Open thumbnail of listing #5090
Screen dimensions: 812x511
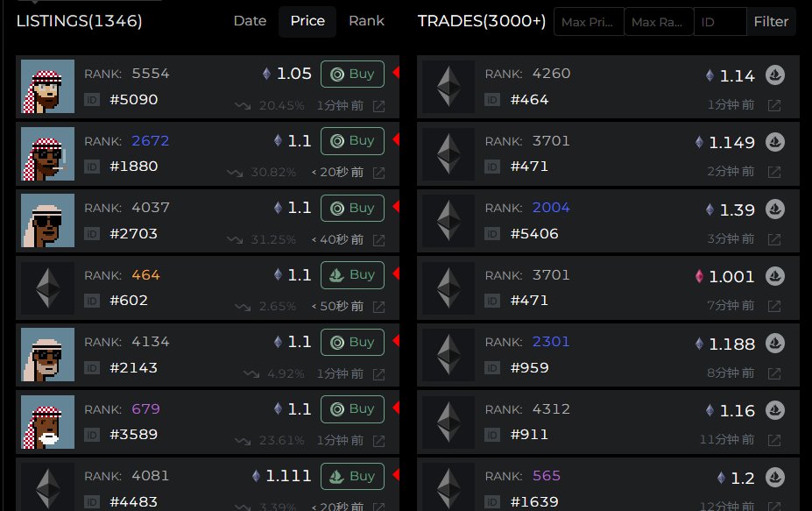coord(47,87)
